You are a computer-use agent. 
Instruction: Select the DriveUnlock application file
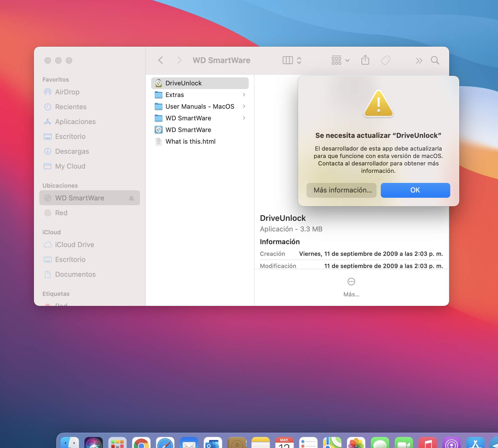click(200, 83)
